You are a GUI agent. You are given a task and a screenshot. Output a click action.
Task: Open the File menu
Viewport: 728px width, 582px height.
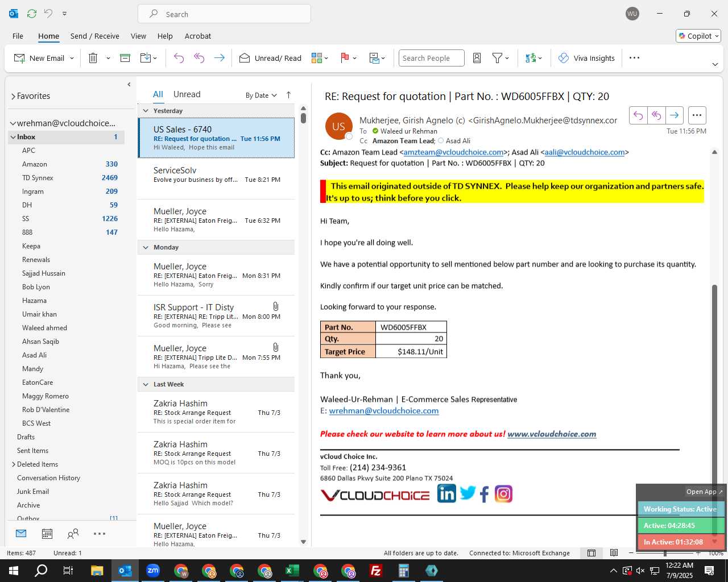(x=18, y=36)
